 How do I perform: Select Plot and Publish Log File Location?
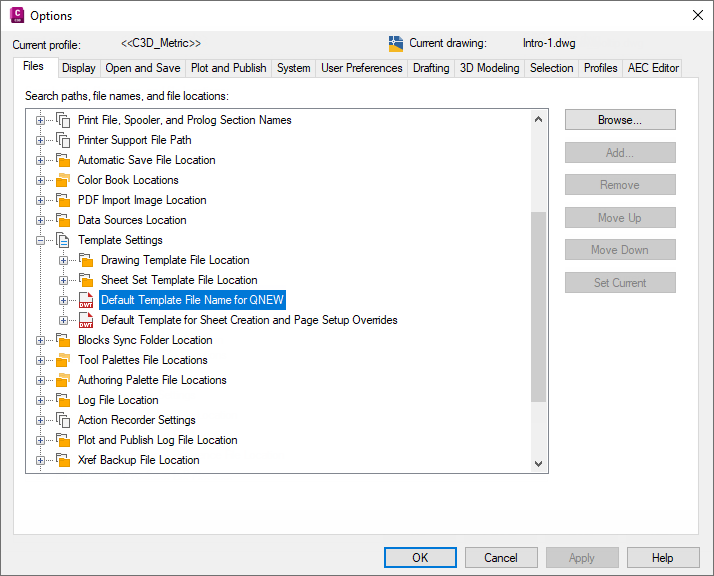[x=158, y=440]
